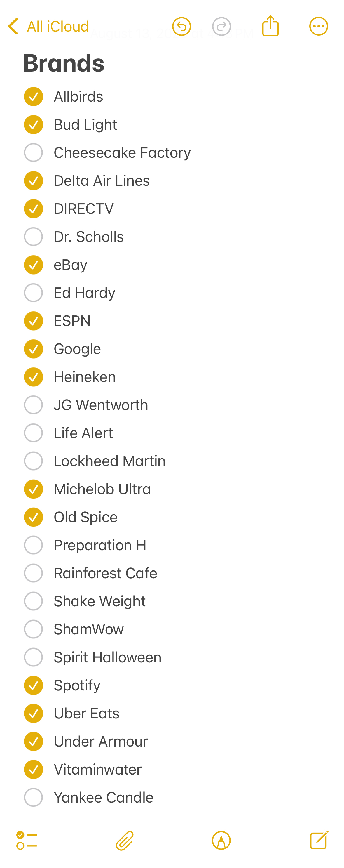This screenshot has height=868, width=344.
Task: Click the Delta Air Lines text
Action: (x=102, y=181)
